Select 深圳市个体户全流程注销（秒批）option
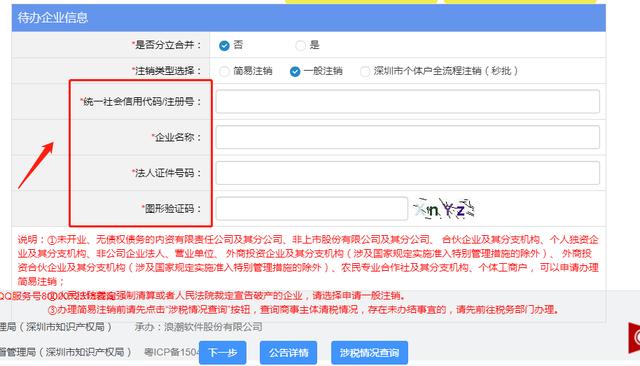Image resolution: width=640 pixels, height=366 pixels. coord(364,71)
